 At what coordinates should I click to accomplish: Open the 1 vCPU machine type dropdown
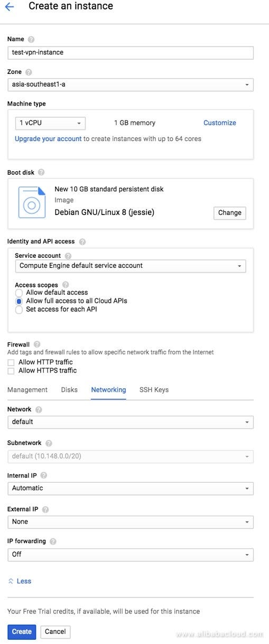click(x=50, y=123)
